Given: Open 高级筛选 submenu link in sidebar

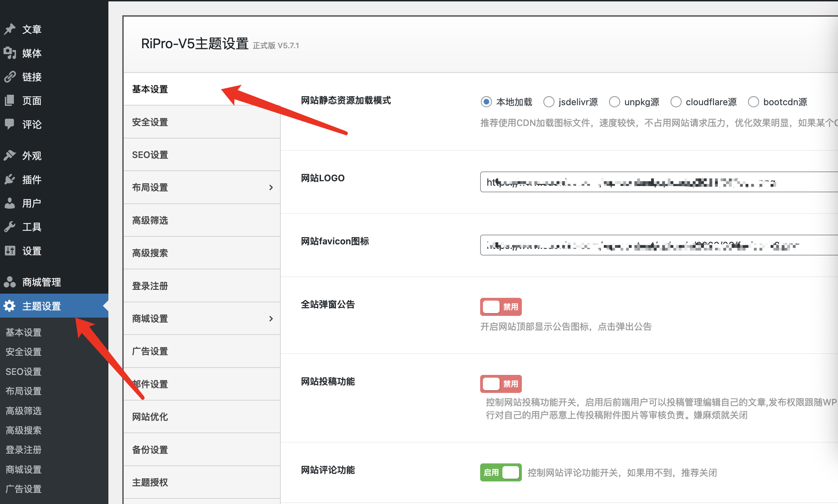Looking at the screenshot, I should click(24, 411).
